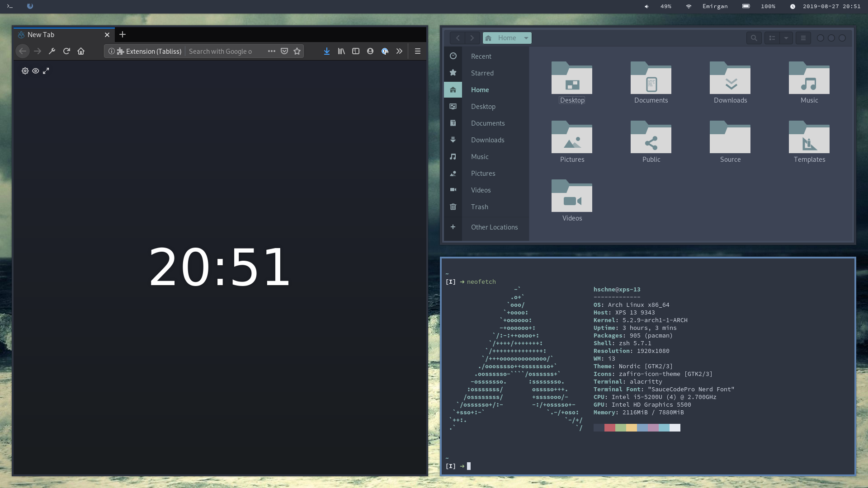This screenshot has height=488, width=868.
Task: Select Recent in file manager sidebar
Action: [x=486, y=56]
